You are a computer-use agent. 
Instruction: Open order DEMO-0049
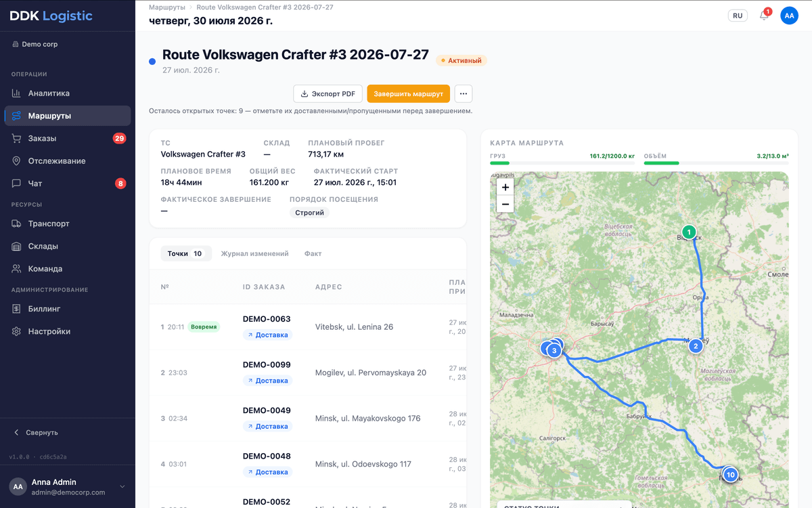coord(267,410)
